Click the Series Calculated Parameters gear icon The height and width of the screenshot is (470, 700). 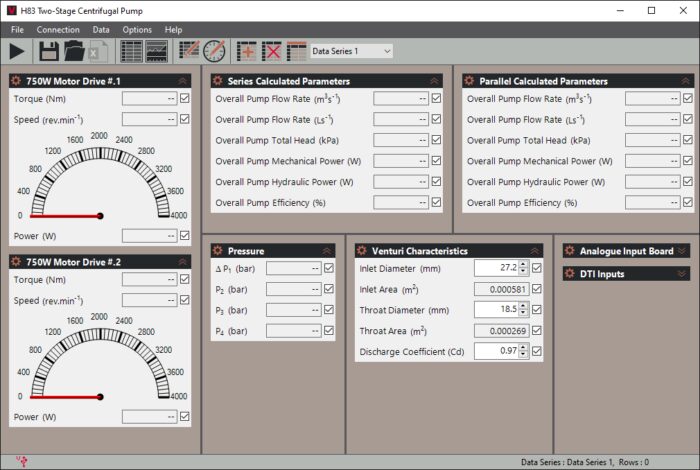(x=217, y=81)
